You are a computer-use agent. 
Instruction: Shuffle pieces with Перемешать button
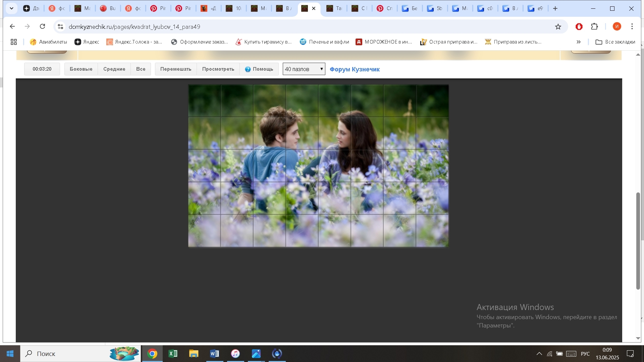tap(176, 69)
